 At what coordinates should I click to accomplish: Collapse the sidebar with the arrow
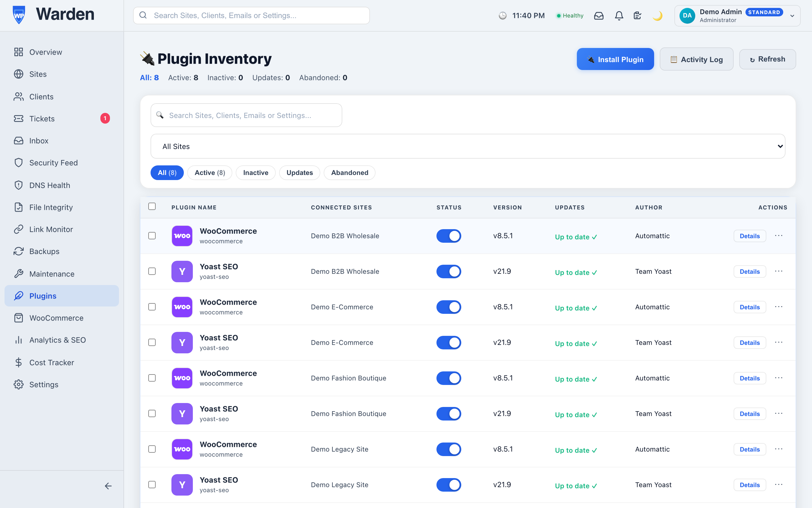pos(108,486)
